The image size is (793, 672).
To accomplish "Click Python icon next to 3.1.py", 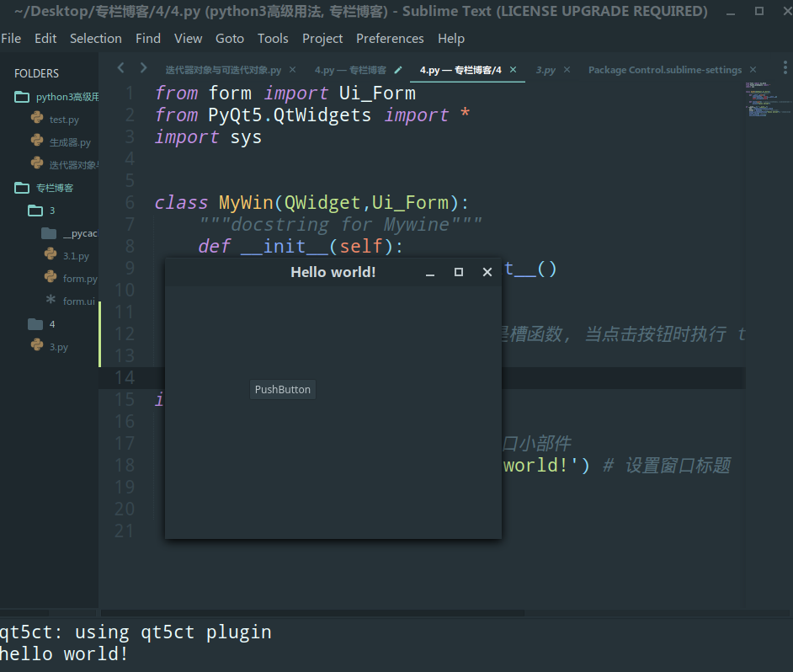I will [x=51, y=253].
